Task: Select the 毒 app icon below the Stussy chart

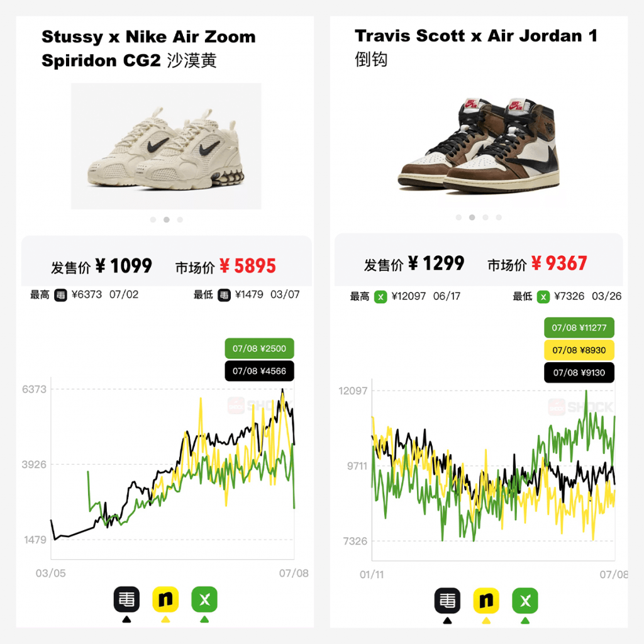Action: pos(126,601)
